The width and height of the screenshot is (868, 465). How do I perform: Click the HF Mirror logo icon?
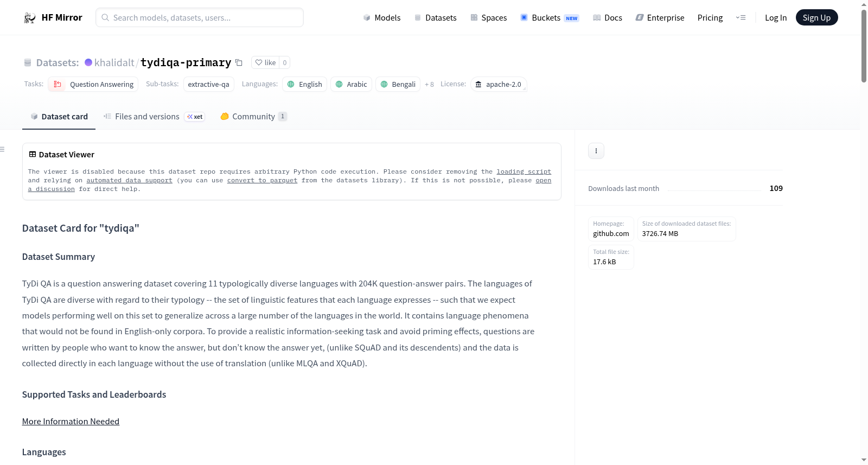pyautogui.click(x=30, y=18)
